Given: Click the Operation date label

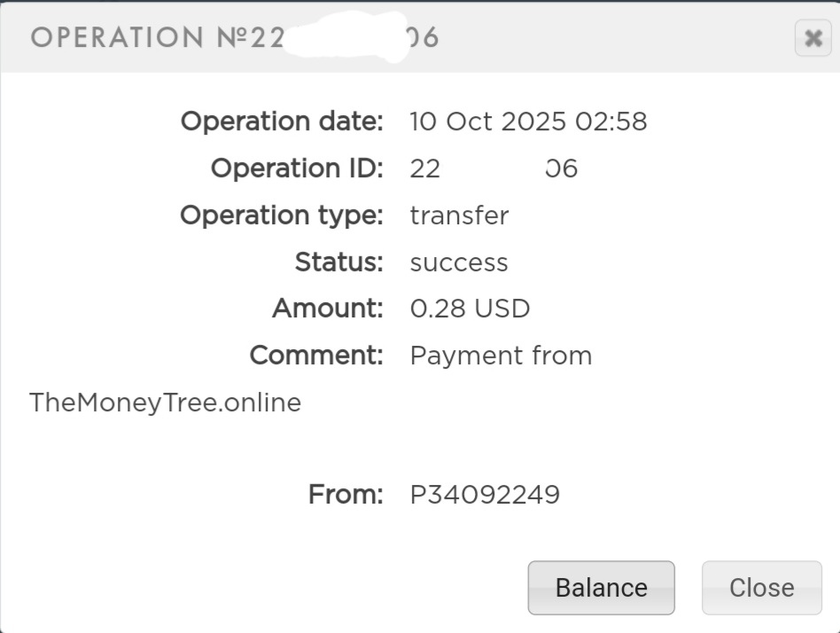Looking at the screenshot, I should pyautogui.click(x=282, y=121).
